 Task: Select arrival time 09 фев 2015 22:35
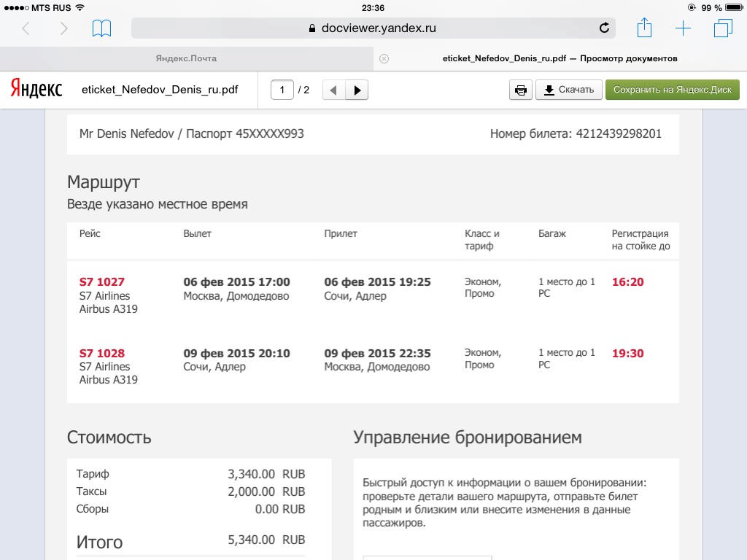pyautogui.click(x=377, y=354)
